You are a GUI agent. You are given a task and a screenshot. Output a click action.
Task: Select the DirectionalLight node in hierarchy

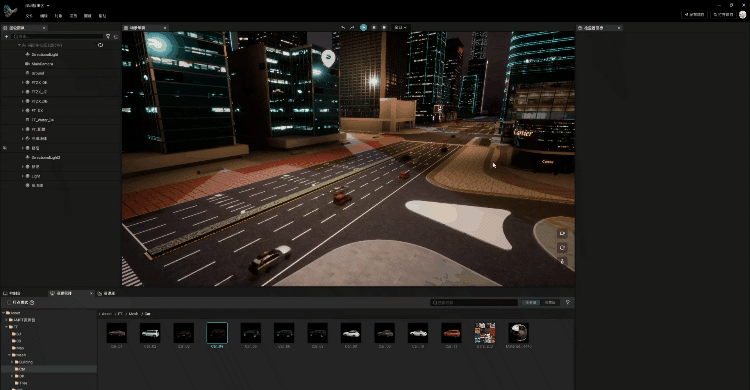pyautogui.click(x=45, y=55)
